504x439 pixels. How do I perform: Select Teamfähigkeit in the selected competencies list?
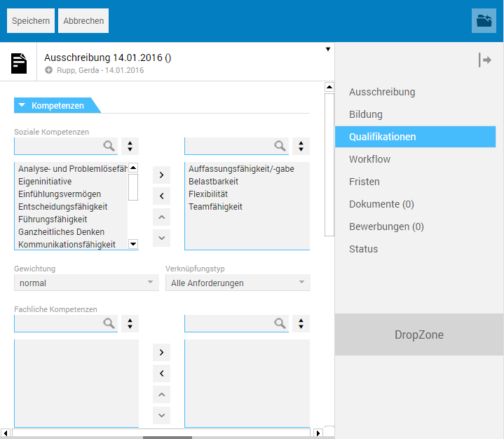[215, 207]
